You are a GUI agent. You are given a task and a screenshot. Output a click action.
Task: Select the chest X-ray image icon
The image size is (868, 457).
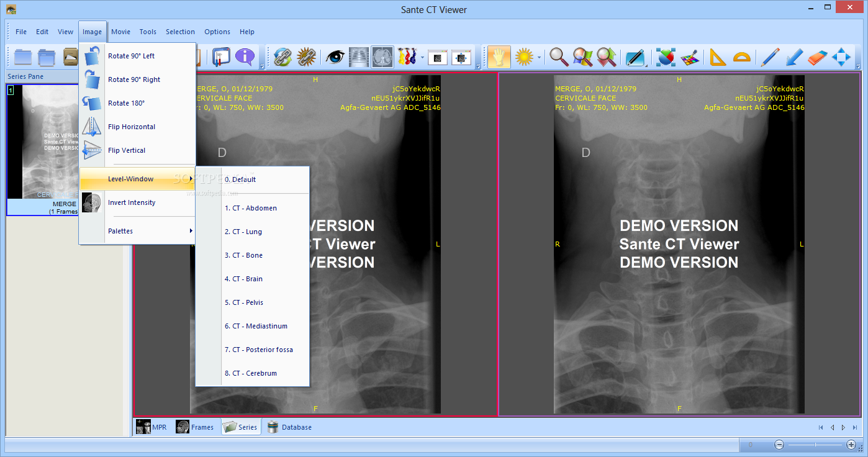pyautogui.click(x=359, y=57)
